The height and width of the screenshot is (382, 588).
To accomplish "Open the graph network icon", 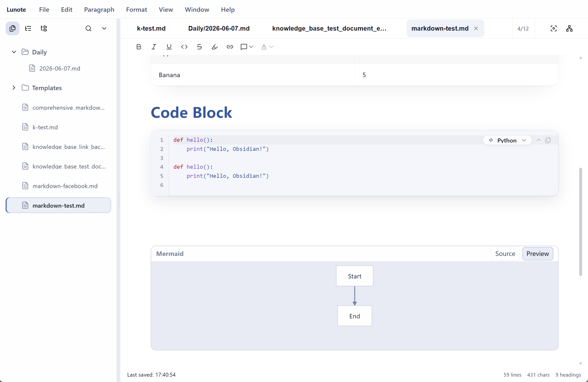I will (569, 28).
